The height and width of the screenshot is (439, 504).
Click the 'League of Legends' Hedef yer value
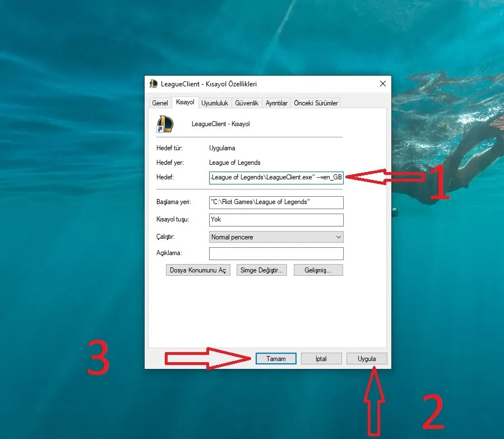(x=235, y=163)
